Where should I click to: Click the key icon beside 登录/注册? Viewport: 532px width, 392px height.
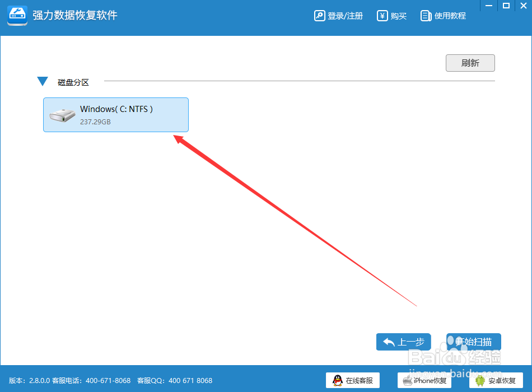[320, 16]
